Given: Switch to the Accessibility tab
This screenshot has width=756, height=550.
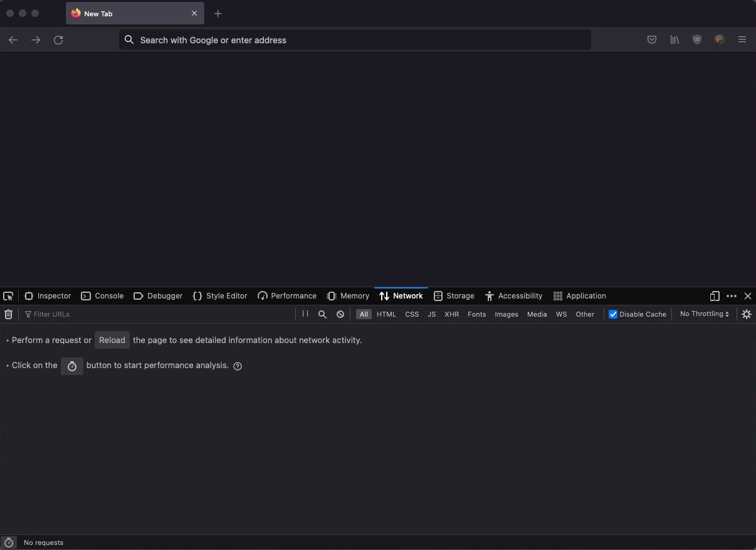Looking at the screenshot, I should coord(514,296).
